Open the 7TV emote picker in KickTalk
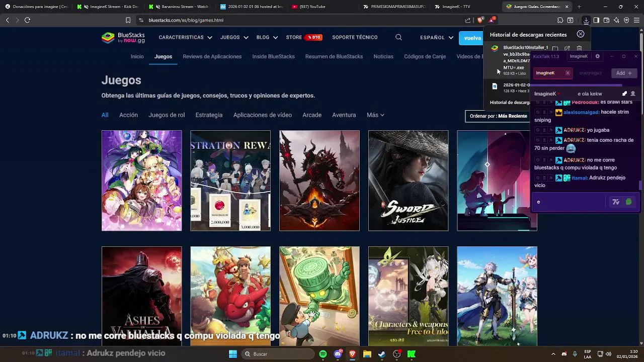Image resolution: width=644 pixels, height=362 pixels. 616,202
